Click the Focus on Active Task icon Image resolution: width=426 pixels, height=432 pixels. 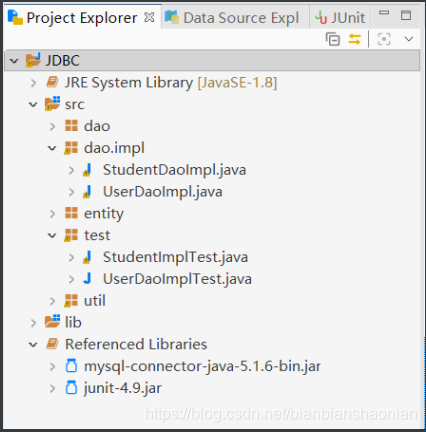pyautogui.click(x=384, y=39)
